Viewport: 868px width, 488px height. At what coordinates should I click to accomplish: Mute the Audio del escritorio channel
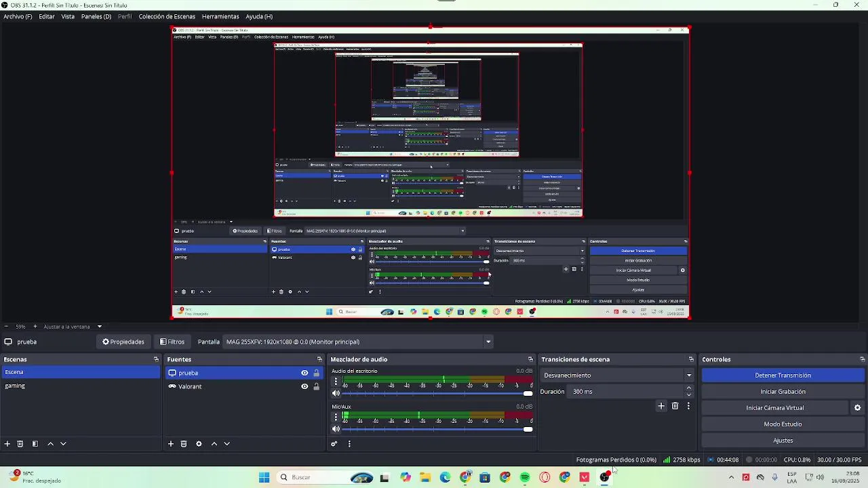coord(336,393)
